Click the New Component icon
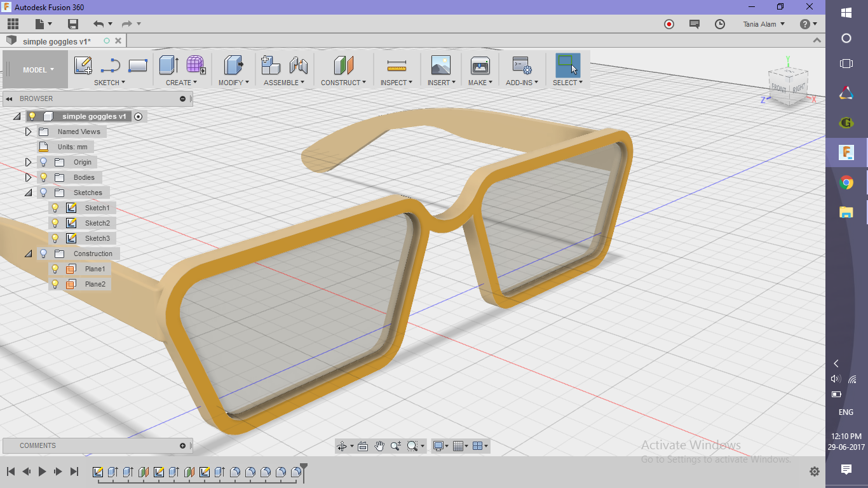The height and width of the screenshot is (488, 868). [271, 65]
